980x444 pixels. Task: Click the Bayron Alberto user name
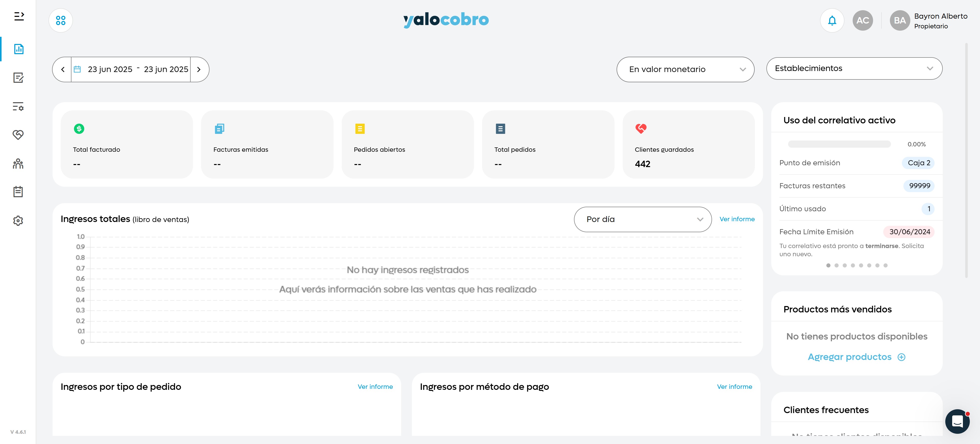[940, 16]
